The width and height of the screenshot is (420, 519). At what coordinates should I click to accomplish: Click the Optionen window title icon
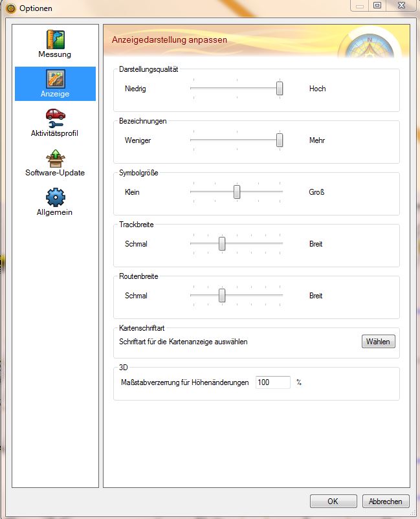(10, 8)
